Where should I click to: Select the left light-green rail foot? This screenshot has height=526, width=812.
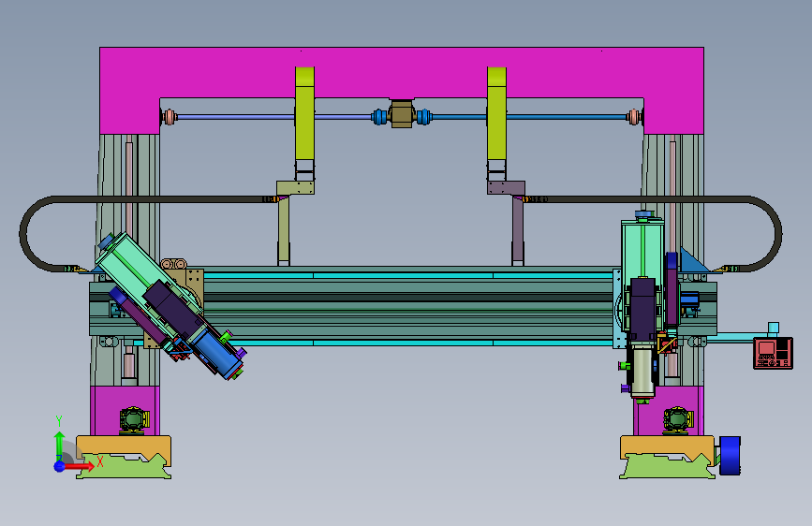[125, 469]
